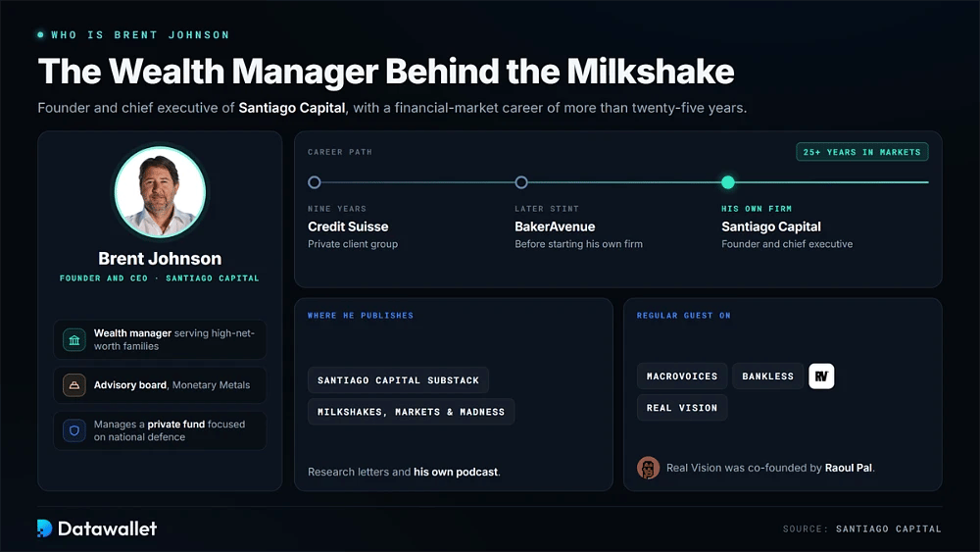
Task: Click the career path Founder and chief executive text
Action: [x=787, y=244]
